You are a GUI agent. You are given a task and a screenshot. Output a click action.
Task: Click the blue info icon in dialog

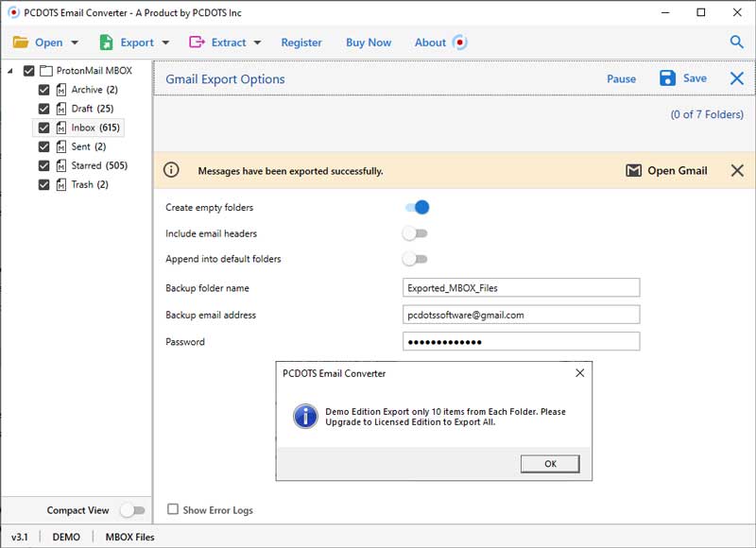[x=305, y=417]
